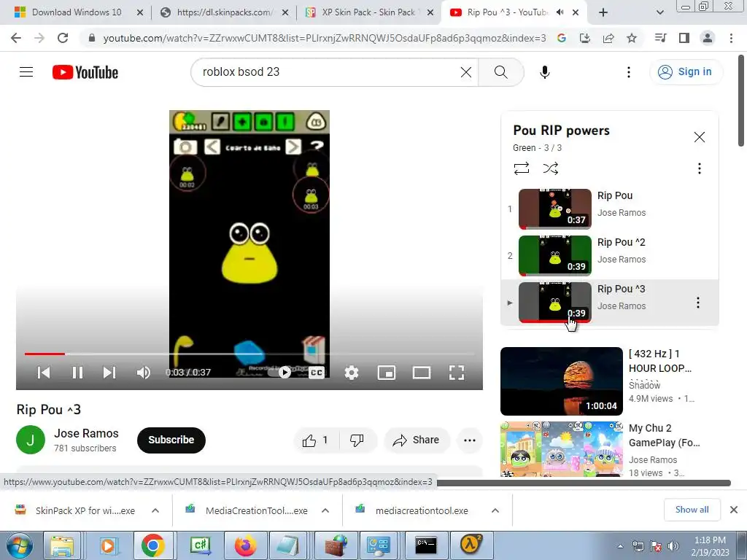The height and width of the screenshot is (560, 747).
Task: Show hidden system tray icons arrow
Action: 620,546
